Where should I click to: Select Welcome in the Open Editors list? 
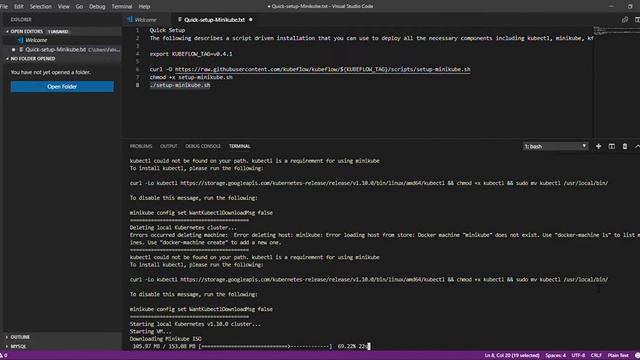[x=36, y=40]
